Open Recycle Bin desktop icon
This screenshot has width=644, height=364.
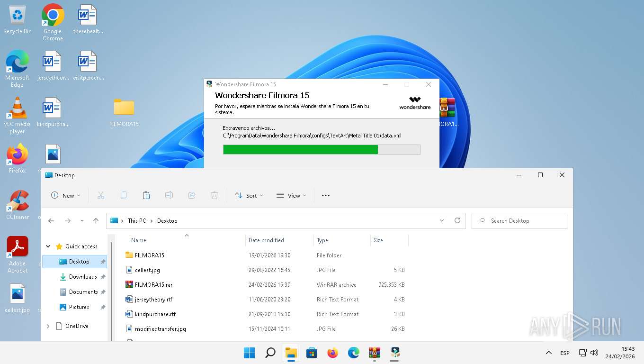[18, 20]
